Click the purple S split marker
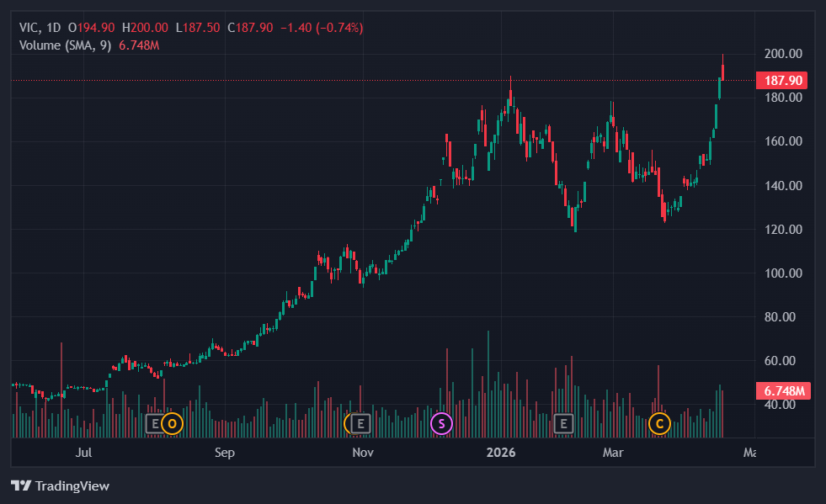Viewport: 826px width, 504px height. coord(441,423)
